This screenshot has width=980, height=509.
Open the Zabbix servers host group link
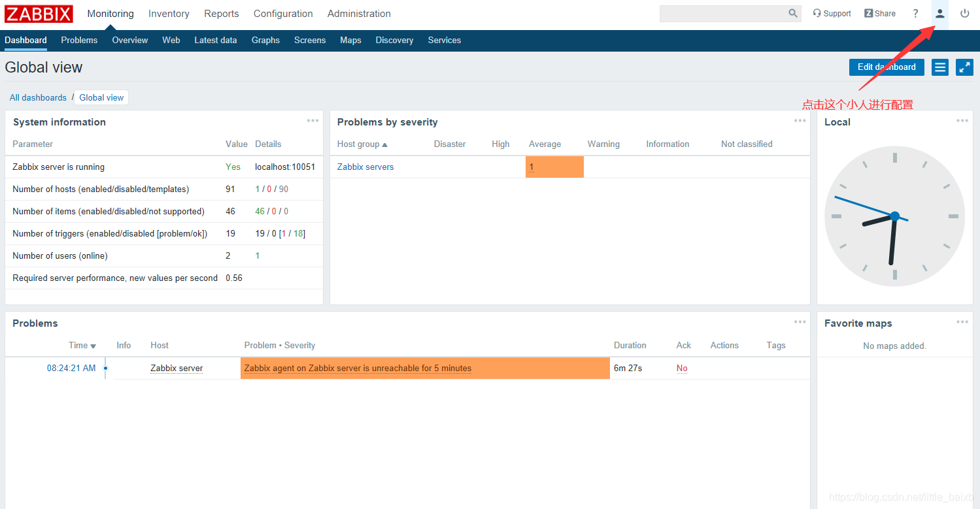[x=365, y=167]
